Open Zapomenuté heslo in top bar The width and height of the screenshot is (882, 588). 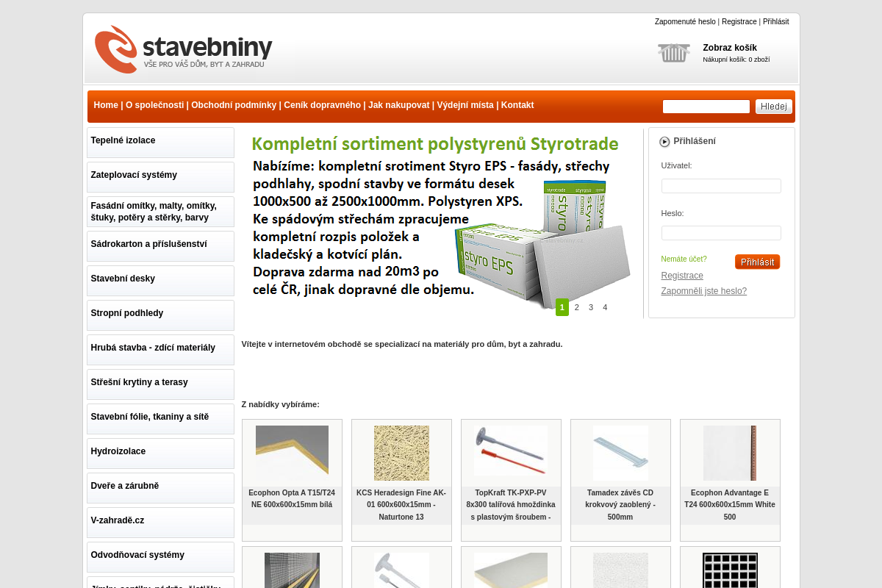685,21
